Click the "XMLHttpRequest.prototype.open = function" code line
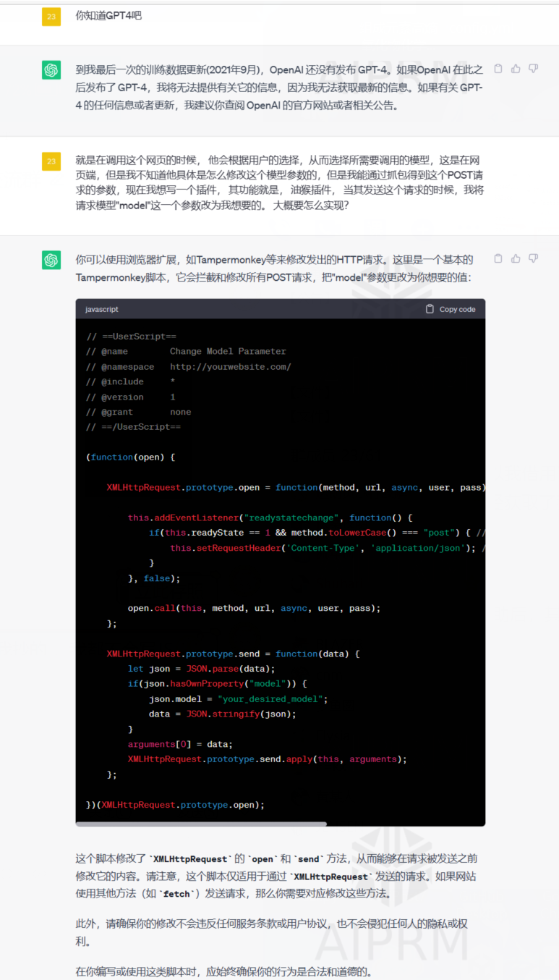Screen dimensions: 559x980 (x=295, y=488)
